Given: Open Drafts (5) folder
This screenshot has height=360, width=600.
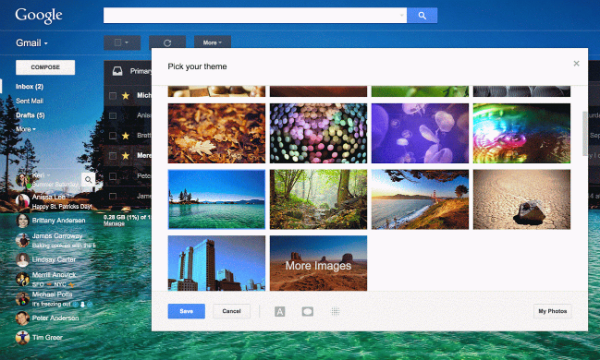Looking at the screenshot, I should pos(30,115).
